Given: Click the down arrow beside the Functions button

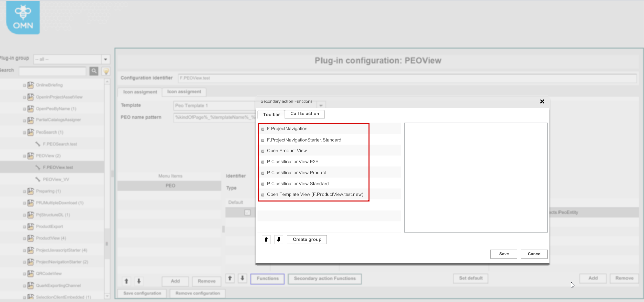Looking at the screenshot, I should [242, 278].
